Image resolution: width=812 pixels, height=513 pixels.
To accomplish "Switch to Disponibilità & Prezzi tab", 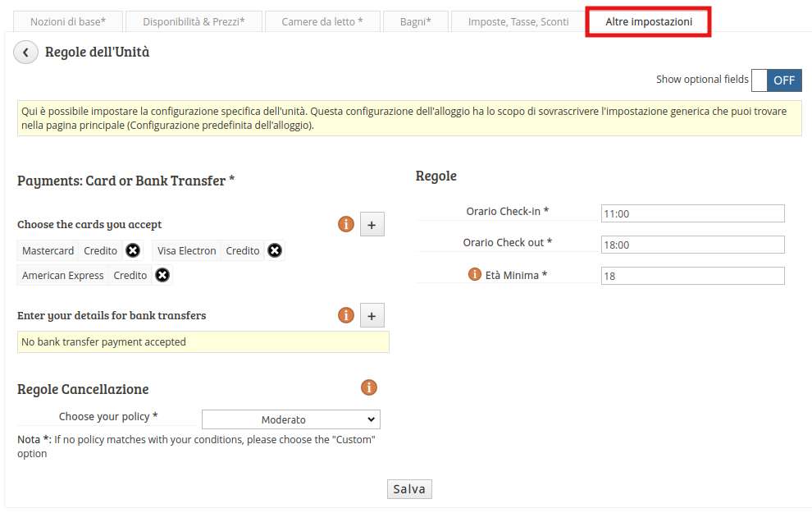I will coord(194,22).
